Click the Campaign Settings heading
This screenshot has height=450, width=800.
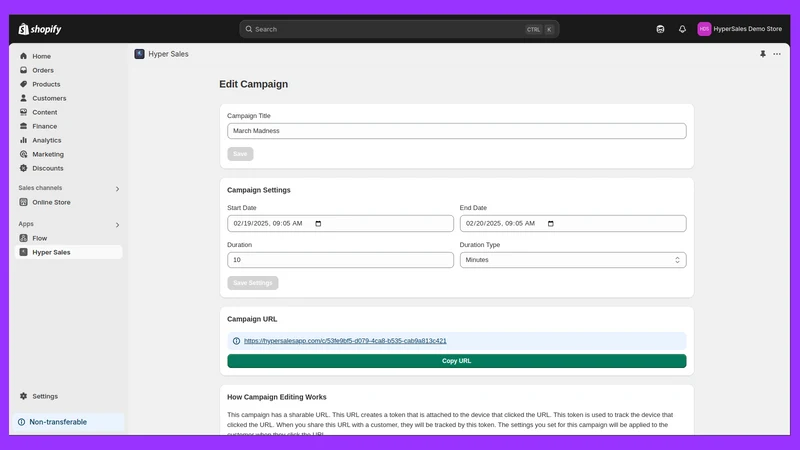259,190
